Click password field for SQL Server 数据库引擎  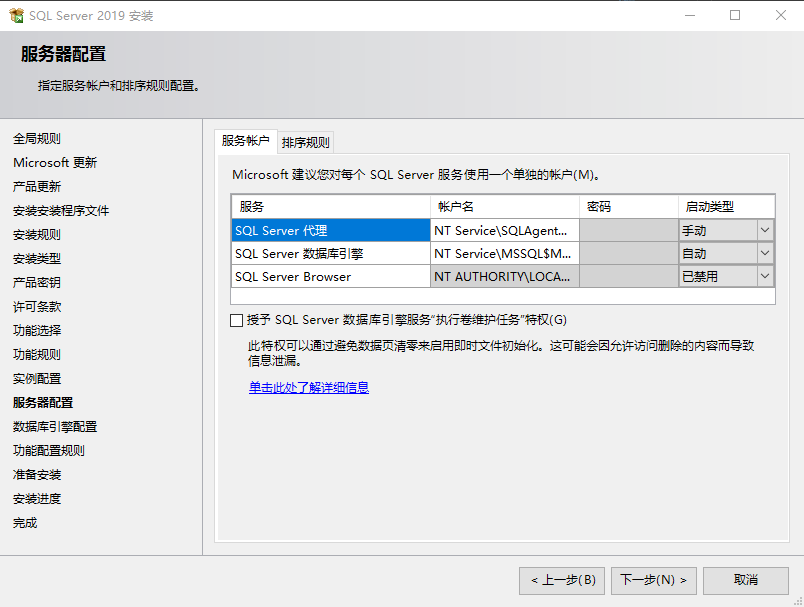tap(629, 253)
